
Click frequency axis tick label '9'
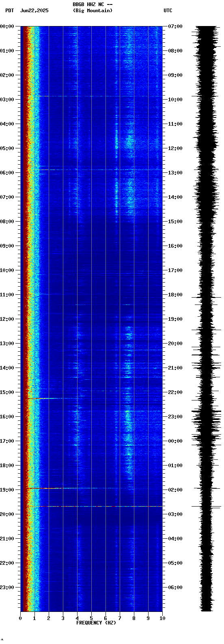click(148, 618)
